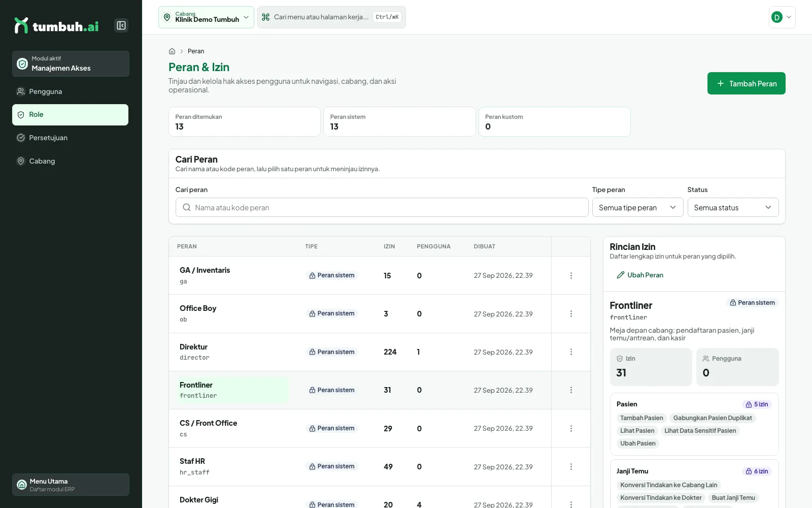Open Cabang in the sidebar
This screenshot has height=508, width=812.
[x=70, y=161]
